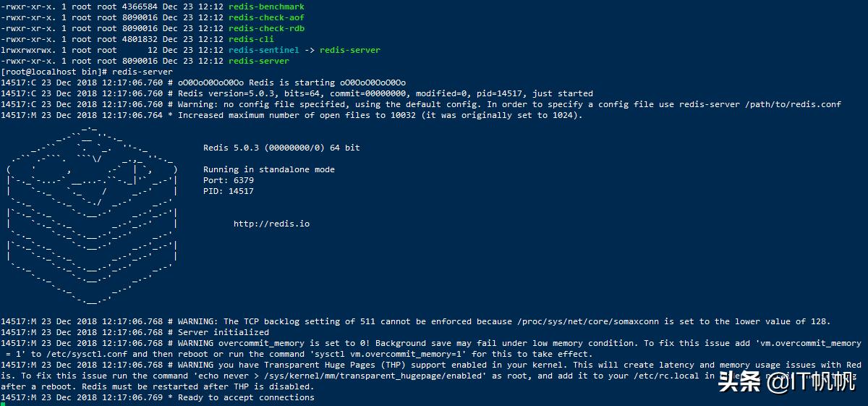Click the 'Ready to accept connections' message
This screenshot has width=868, height=406.
click(246, 397)
